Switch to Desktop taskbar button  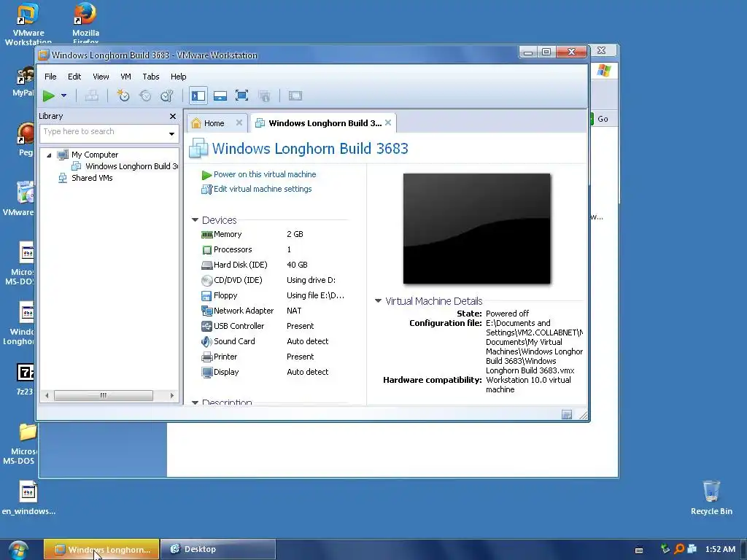point(217,550)
